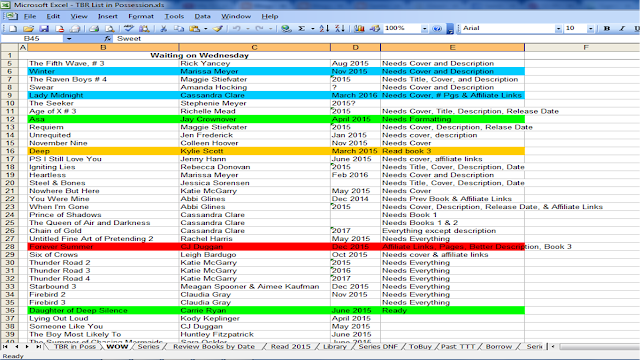Sort ascending with the A-Z icon

(x=324, y=29)
